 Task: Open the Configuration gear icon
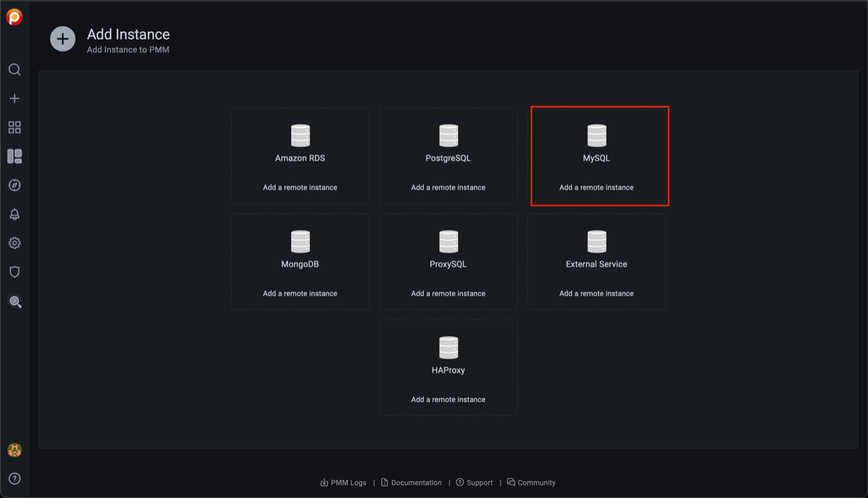[14, 243]
